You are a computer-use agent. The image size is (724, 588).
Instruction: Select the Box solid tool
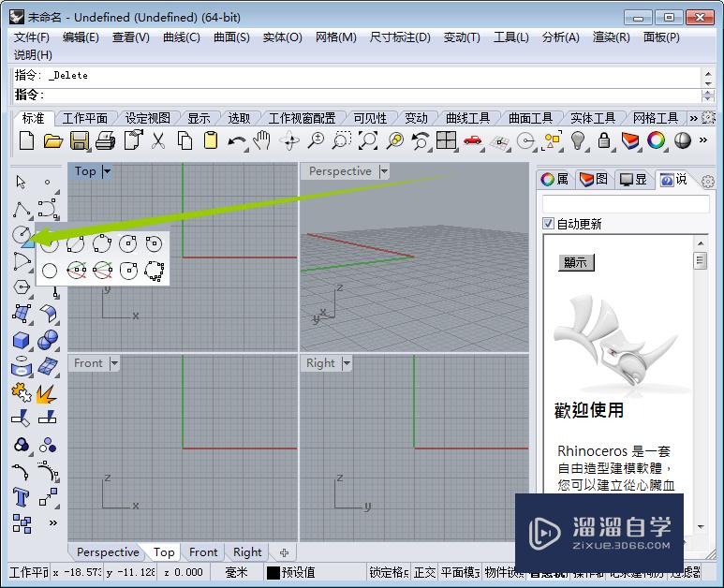point(21,341)
